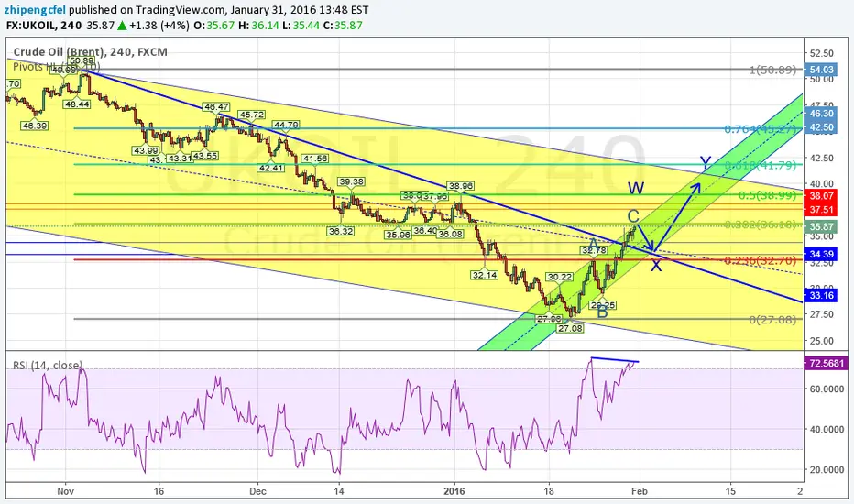The image size is (854, 504).
Task: Click the 20.0000 RSI scale value
Action: click(827, 469)
